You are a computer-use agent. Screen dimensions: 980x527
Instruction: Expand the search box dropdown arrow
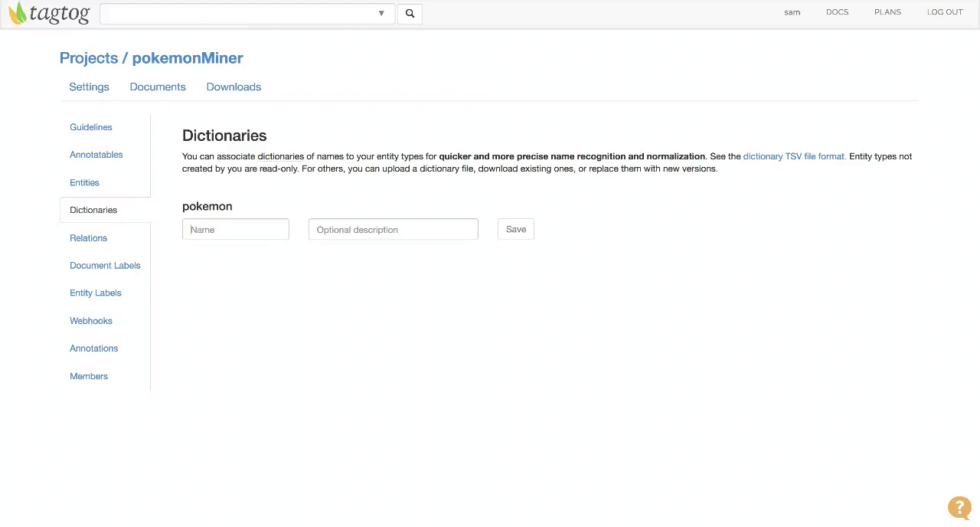point(381,13)
